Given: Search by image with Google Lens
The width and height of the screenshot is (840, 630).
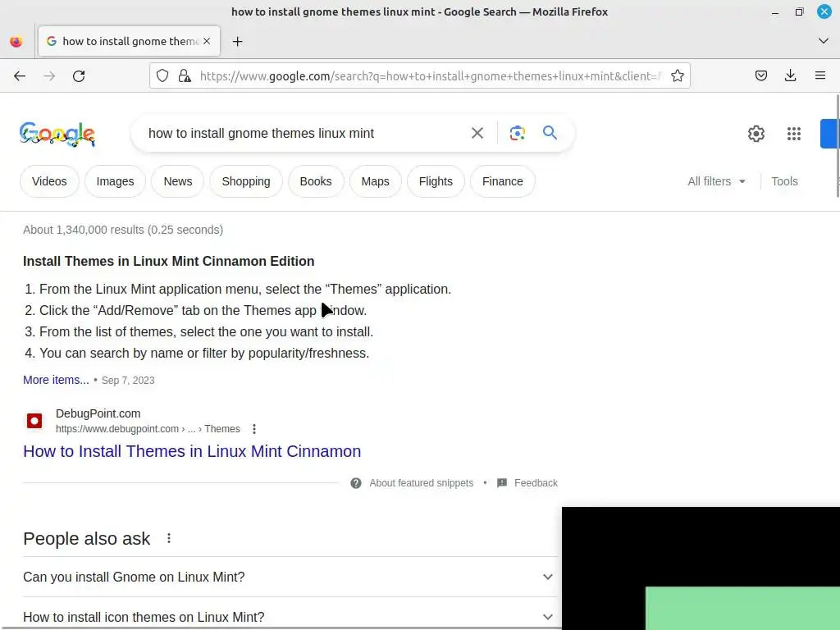Looking at the screenshot, I should (517, 133).
